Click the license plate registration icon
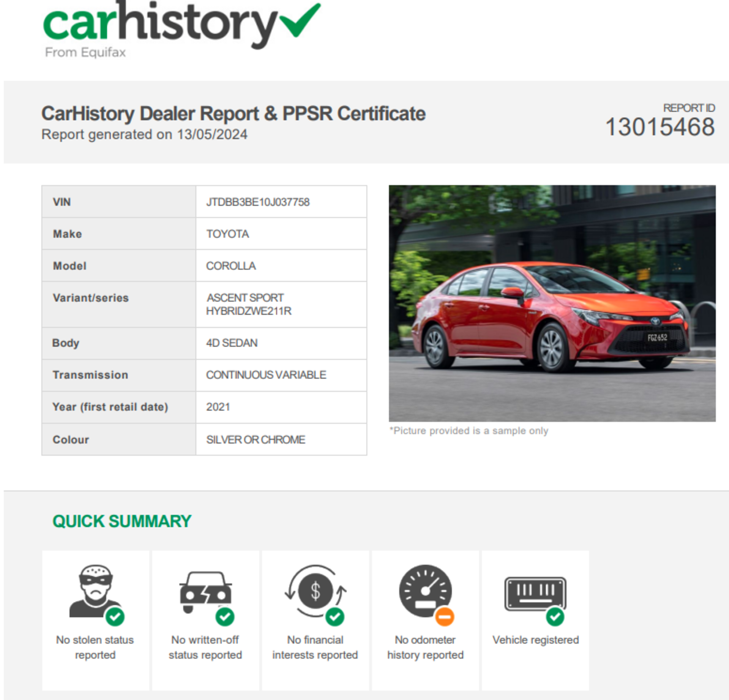Viewport: 729px width, 700px height. [535, 594]
